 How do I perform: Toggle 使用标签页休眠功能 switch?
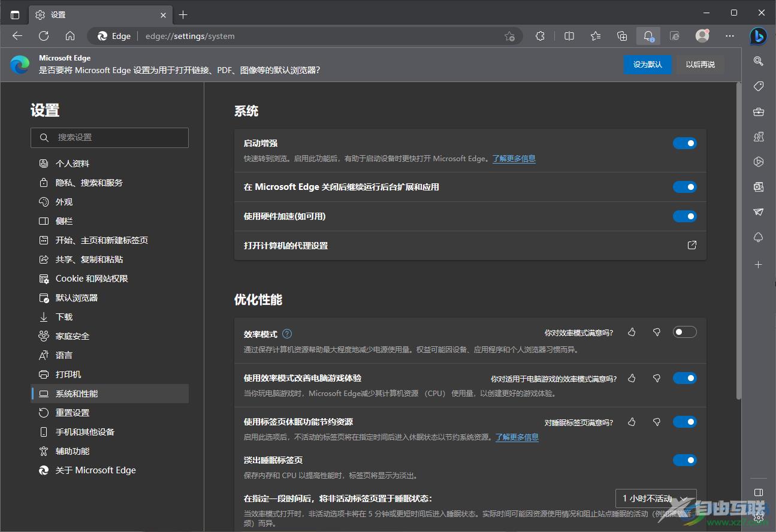(x=685, y=422)
